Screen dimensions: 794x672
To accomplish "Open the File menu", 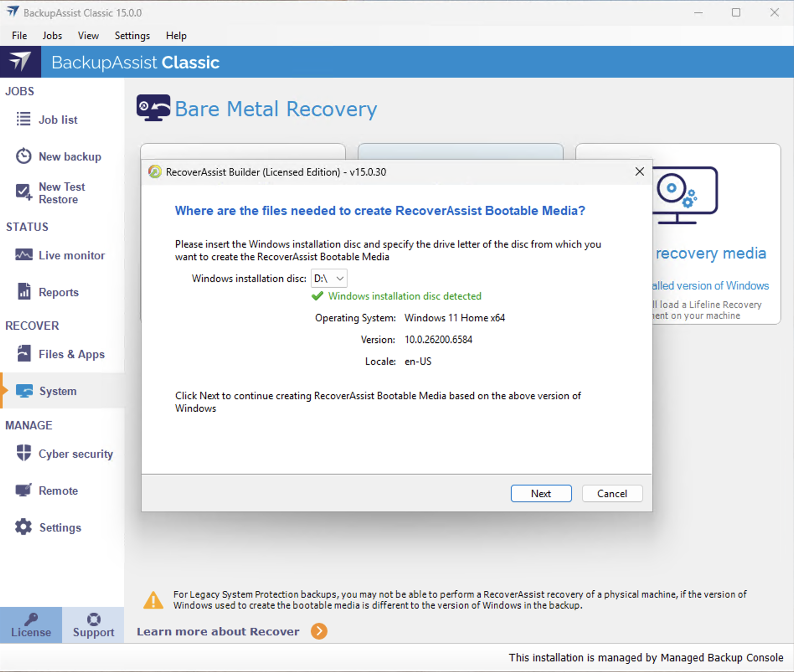I will coord(19,36).
